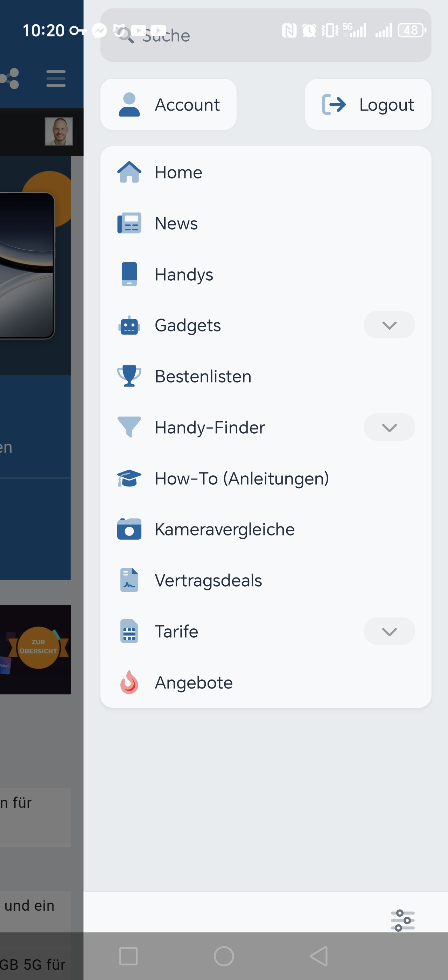Expand the Gadgets submenu chevron

[389, 325]
